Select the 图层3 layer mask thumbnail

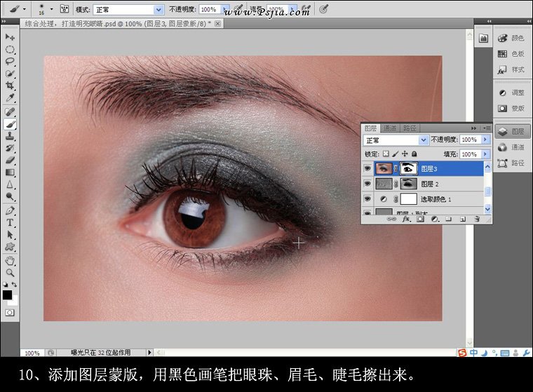coord(408,168)
